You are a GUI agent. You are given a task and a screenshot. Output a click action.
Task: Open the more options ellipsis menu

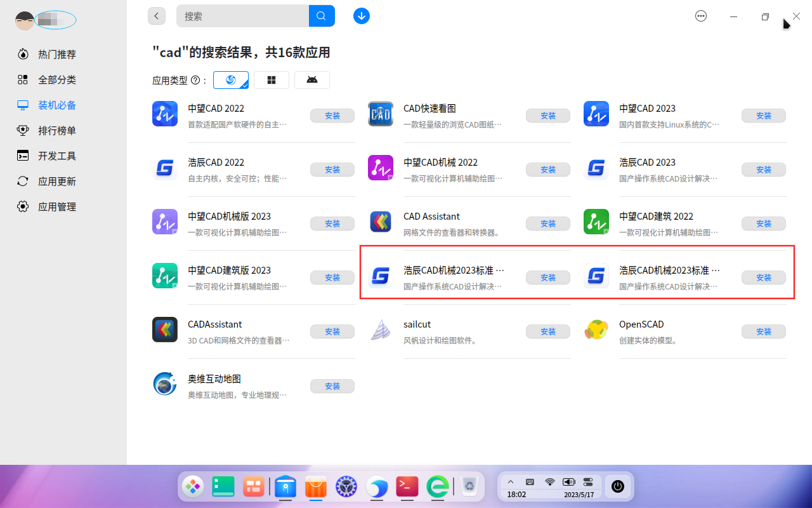pos(701,15)
